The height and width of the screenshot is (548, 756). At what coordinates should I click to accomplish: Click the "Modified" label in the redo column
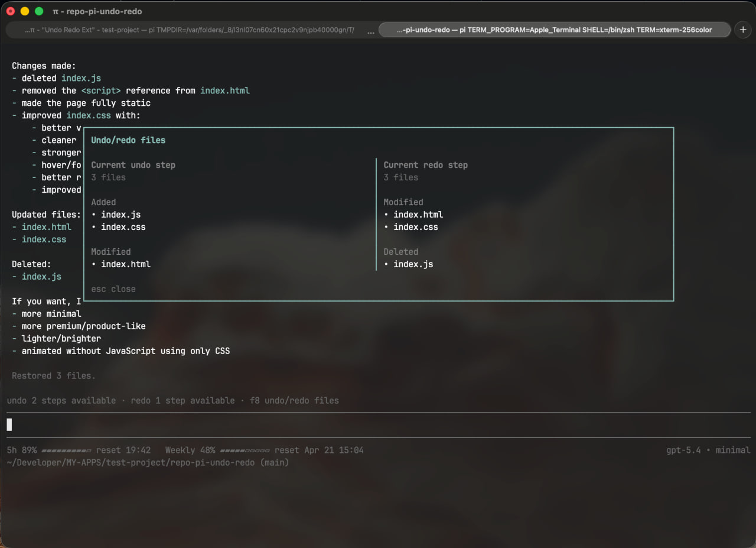[x=403, y=202]
